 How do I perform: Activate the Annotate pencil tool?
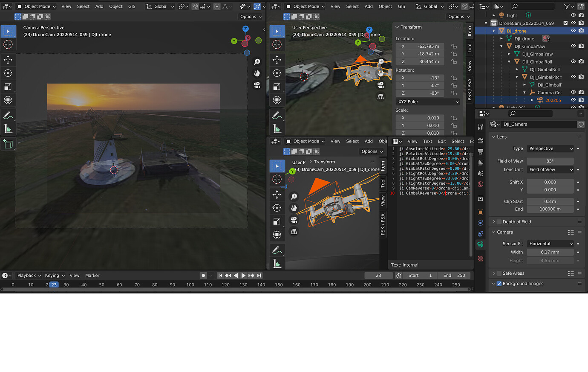point(8,115)
